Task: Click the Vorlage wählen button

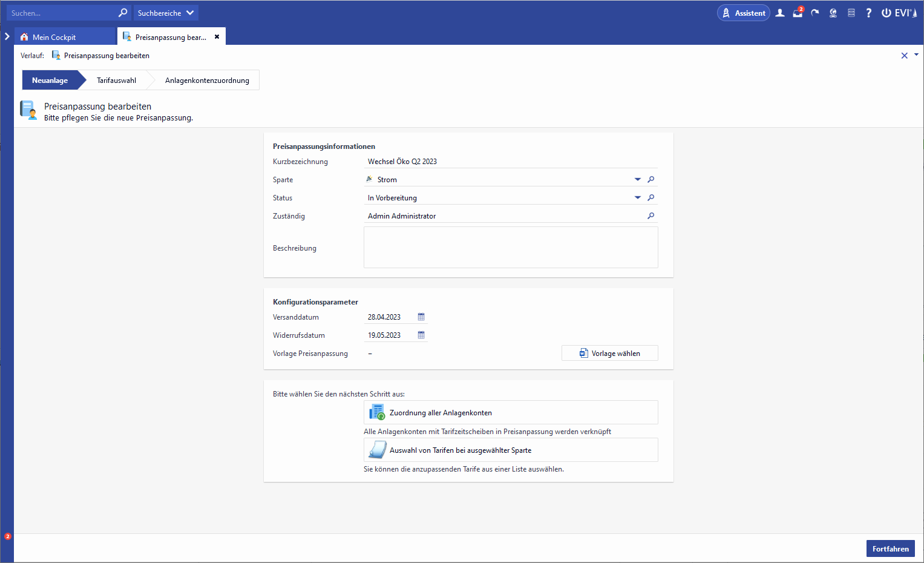Action: click(x=609, y=354)
